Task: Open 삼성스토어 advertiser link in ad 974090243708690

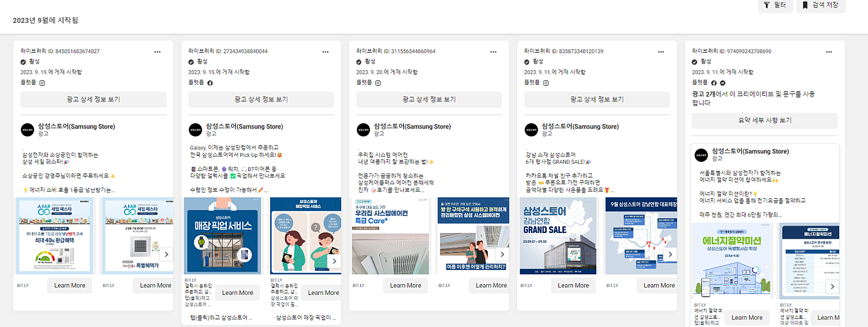Action: click(x=750, y=152)
